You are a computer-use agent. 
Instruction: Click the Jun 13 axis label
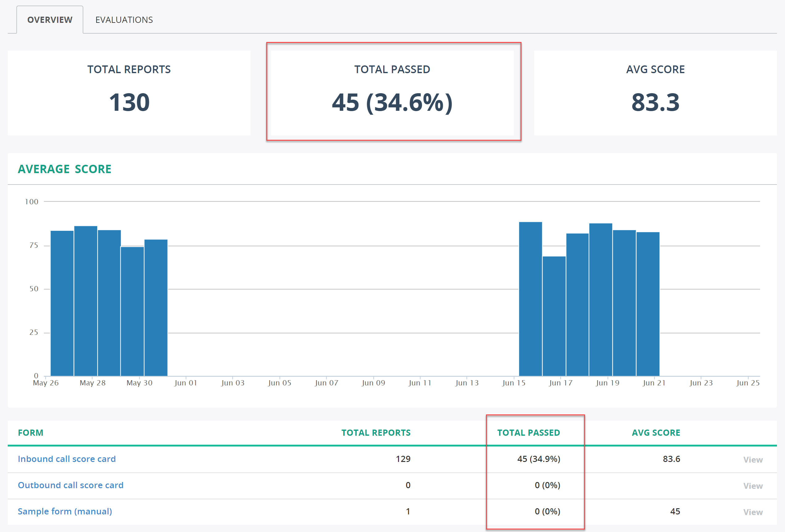click(x=467, y=383)
